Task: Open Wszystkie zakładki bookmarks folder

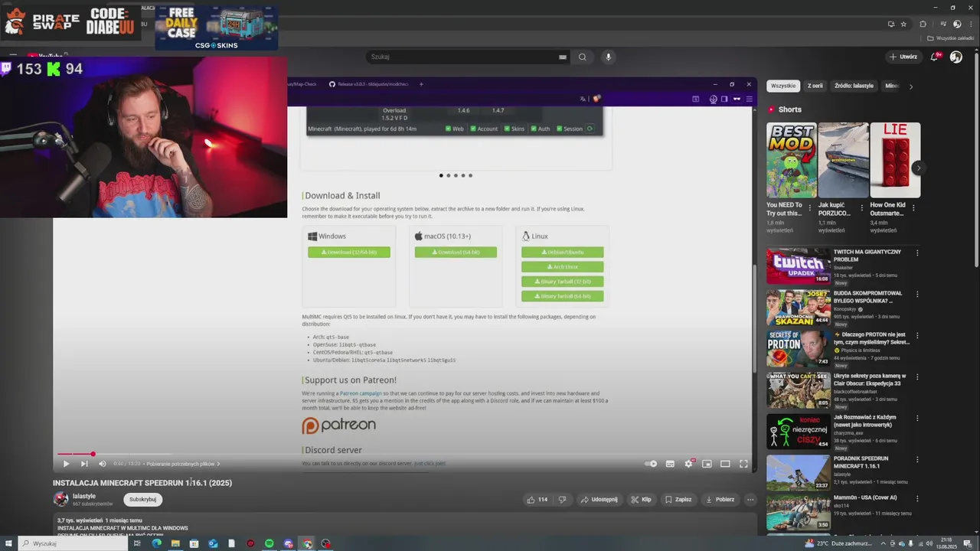Action: coord(952,38)
